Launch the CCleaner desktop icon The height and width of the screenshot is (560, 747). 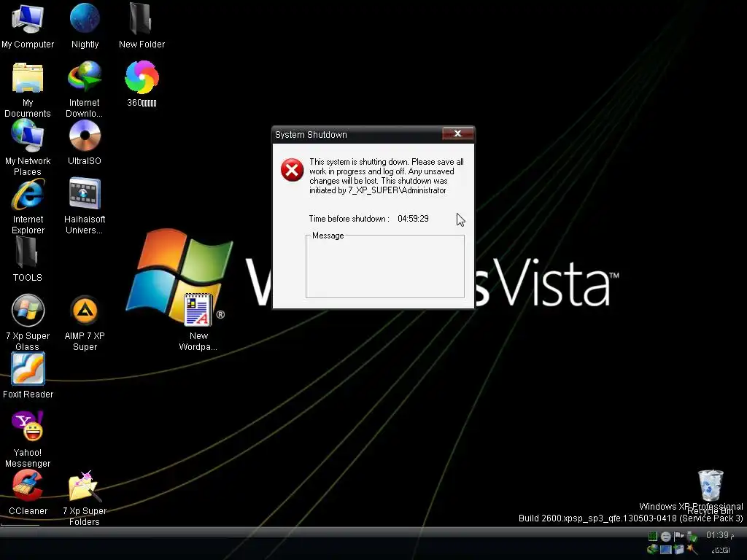(28, 493)
